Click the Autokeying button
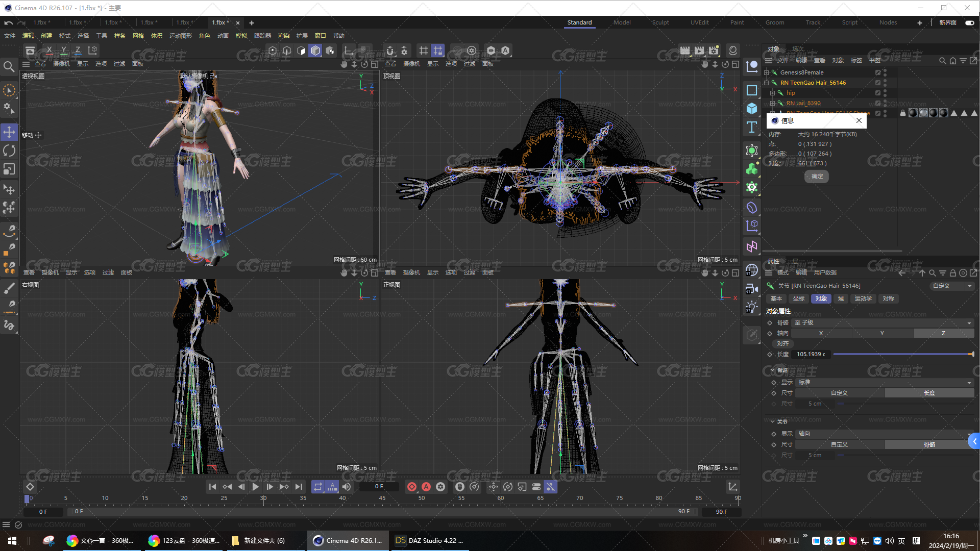This screenshot has width=980, height=551. (x=426, y=487)
